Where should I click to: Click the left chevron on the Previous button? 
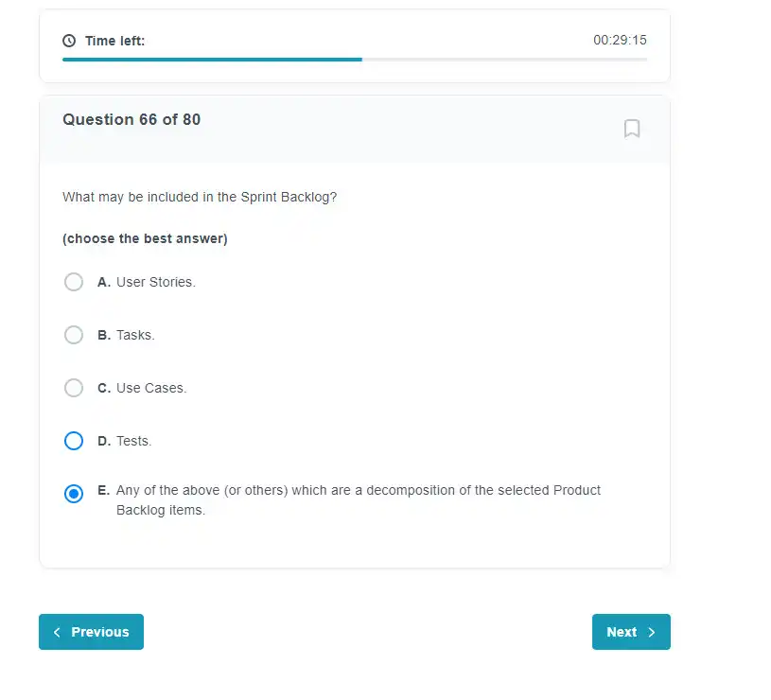57,632
